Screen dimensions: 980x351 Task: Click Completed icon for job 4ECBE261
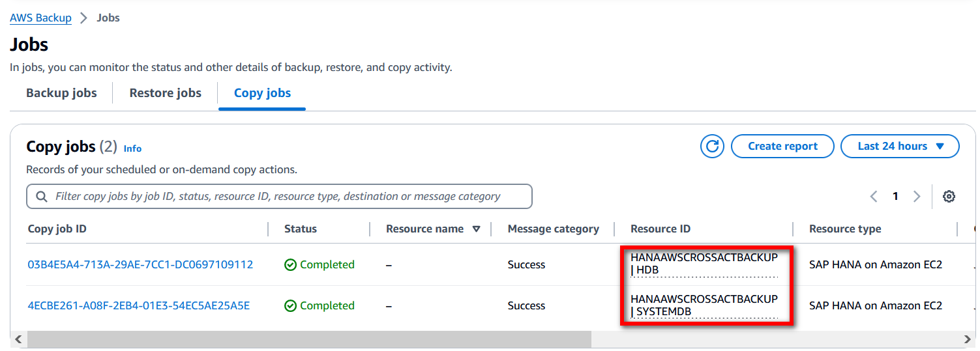coord(290,306)
